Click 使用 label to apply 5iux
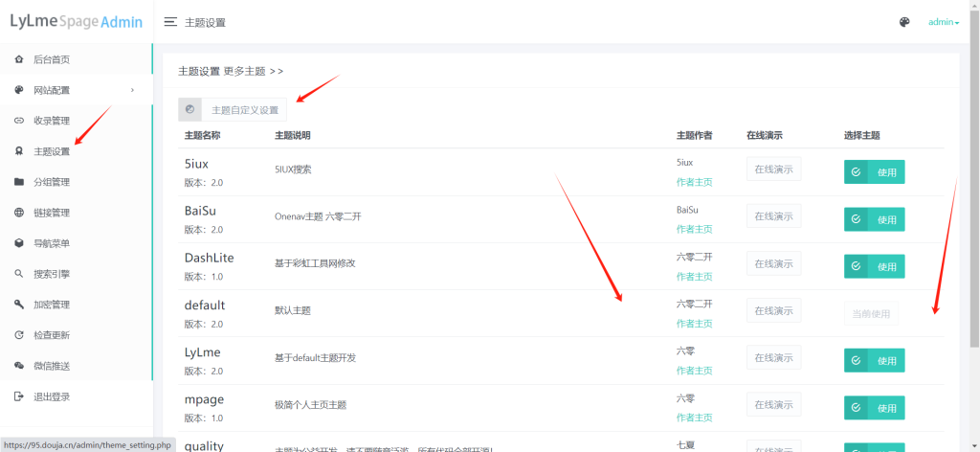This screenshot has width=980, height=452. [887, 172]
